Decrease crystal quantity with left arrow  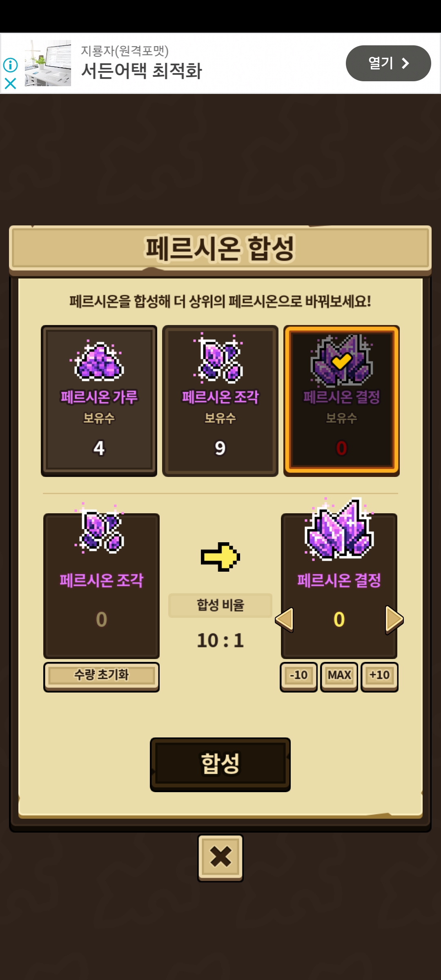click(285, 620)
